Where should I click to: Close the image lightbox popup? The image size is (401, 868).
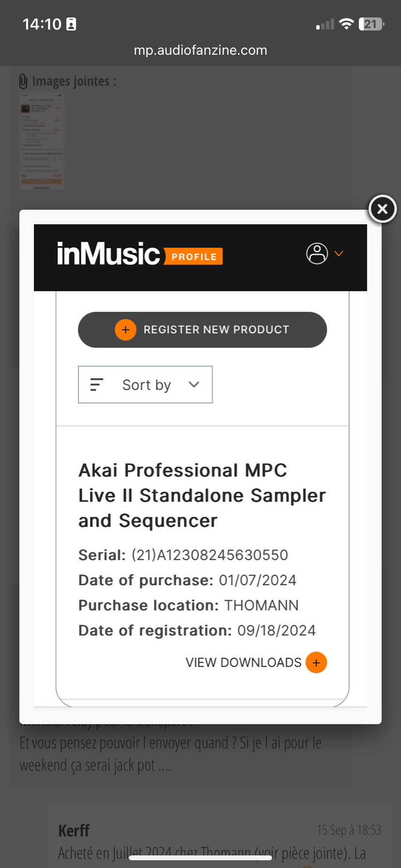(x=382, y=209)
